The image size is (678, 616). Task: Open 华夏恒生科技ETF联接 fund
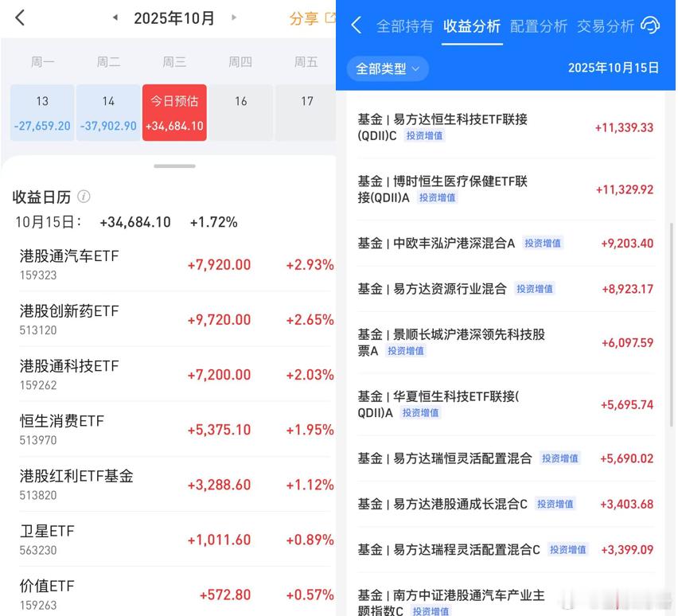pyautogui.click(x=505, y=404)
